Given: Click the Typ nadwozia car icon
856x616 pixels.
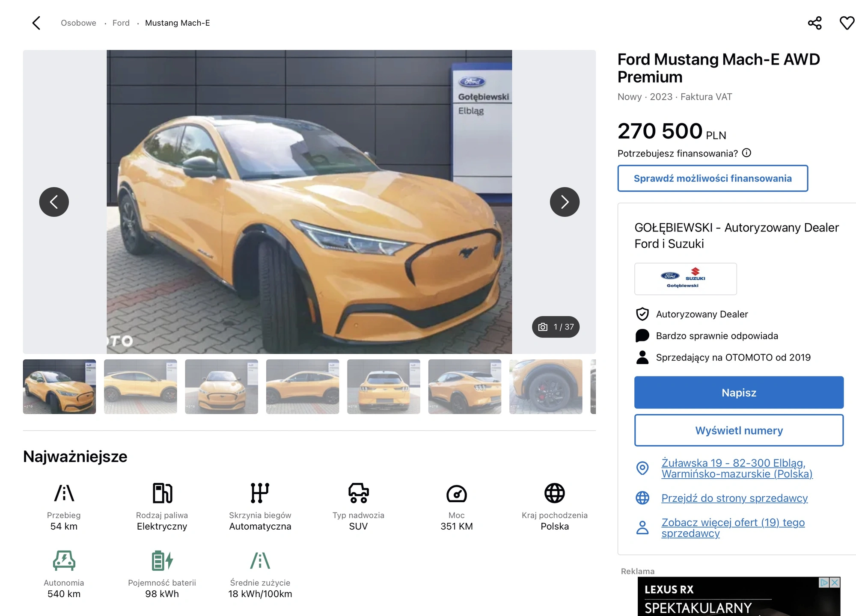Looking at the screenshot, I should [x=358, y=493].
